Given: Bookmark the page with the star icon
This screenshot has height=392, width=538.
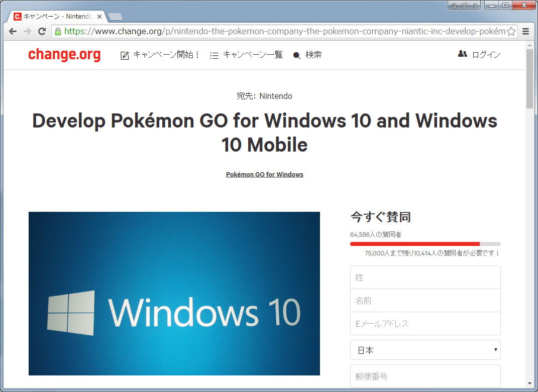Looking at the screenshot, I should pyautogui.click(x=511, y=32).
